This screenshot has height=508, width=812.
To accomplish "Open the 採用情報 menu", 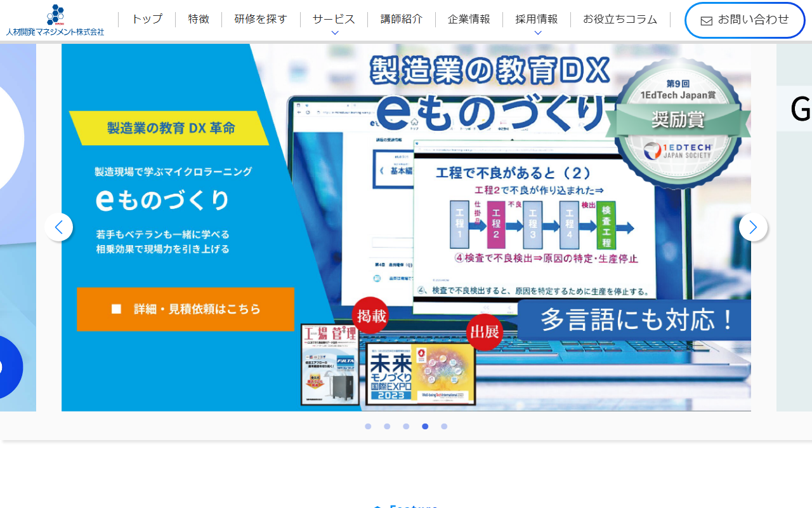I will [x=537, y=19].
